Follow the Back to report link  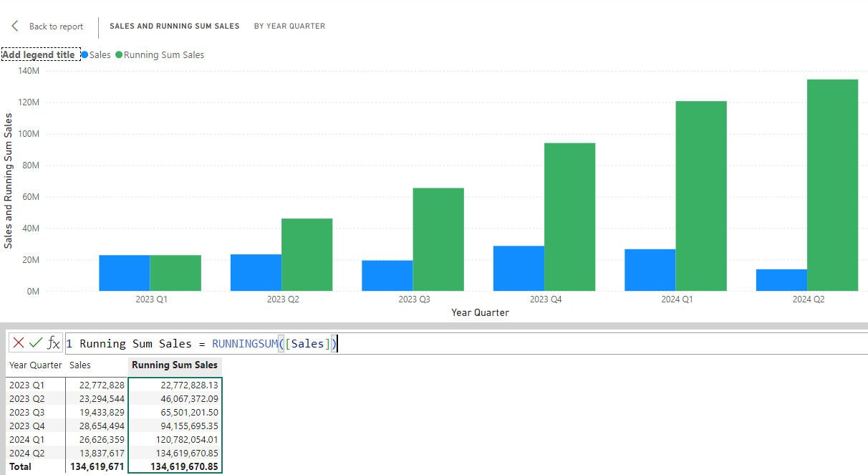(55, 27)
